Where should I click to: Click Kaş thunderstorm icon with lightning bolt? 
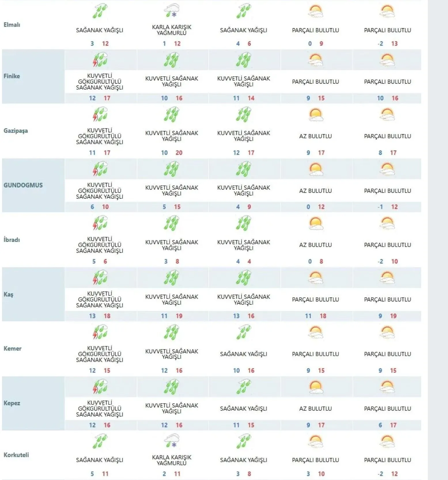[100, 278]
